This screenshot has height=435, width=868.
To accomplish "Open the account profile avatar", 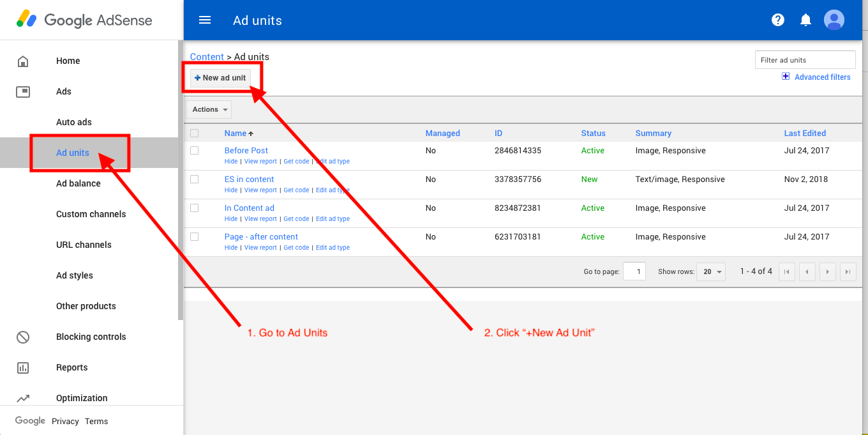I will 834,20.
